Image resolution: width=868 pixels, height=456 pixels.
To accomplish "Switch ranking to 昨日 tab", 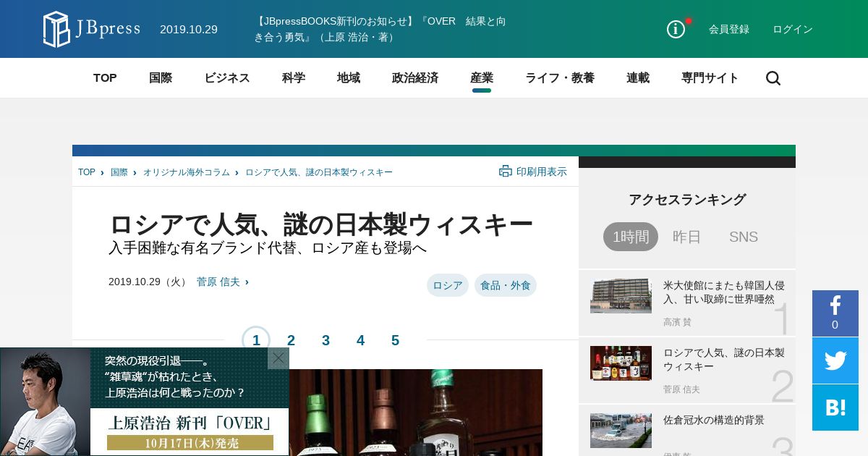I will 687,237.
